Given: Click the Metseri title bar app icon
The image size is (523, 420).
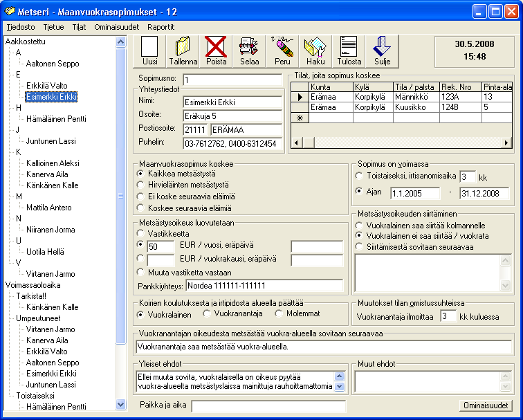Looking at the screenshot, I should tap(10, 12).
